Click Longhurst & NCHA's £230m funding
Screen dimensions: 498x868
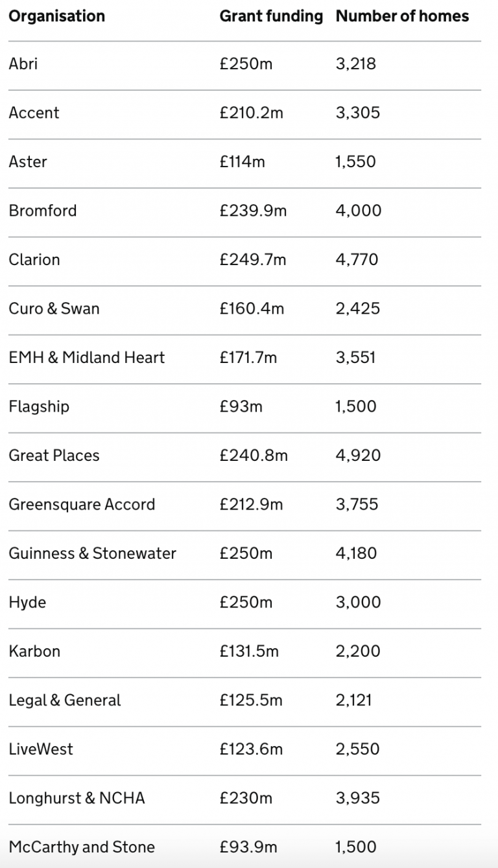(x=246, y=798)
